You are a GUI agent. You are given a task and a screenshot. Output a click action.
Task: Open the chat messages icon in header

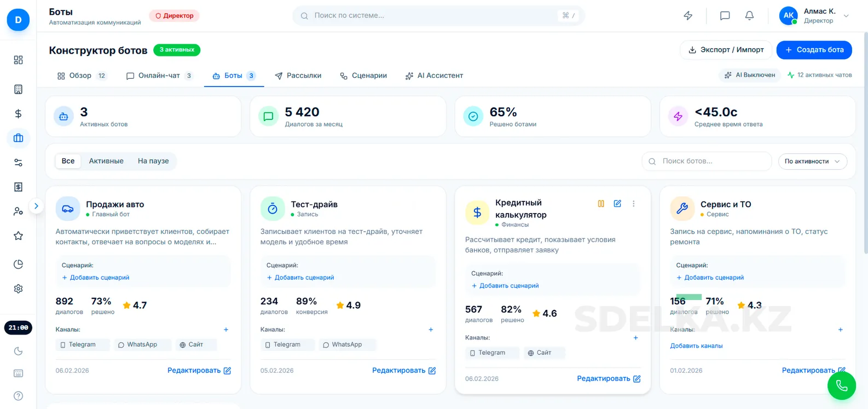725,16
